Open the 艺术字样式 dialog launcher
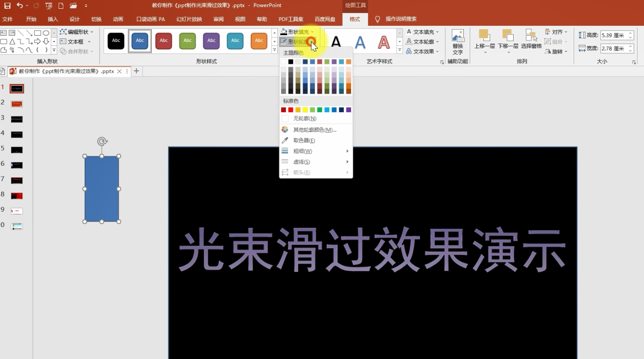 click(442, 62)
